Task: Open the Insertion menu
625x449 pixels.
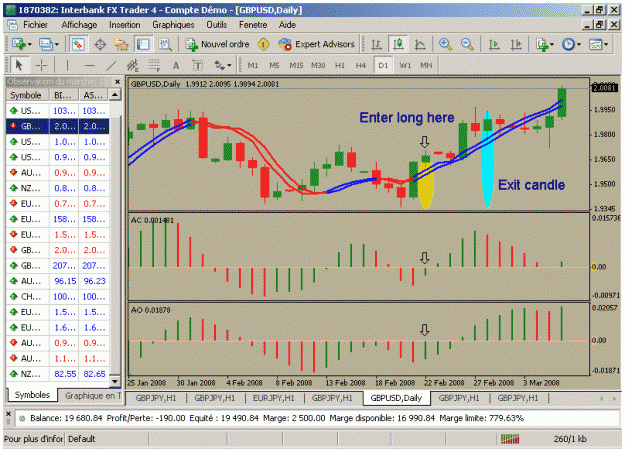Action: [x=125, y=25]
